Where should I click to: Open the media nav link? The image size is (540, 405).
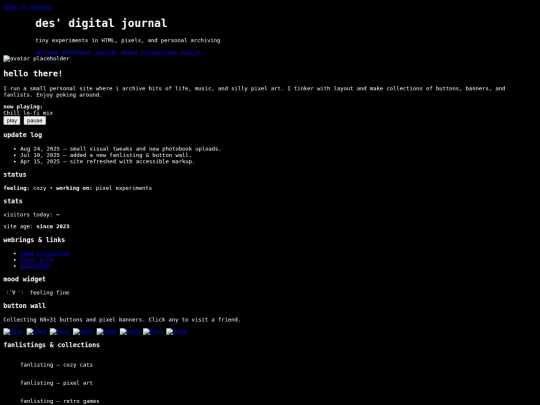pyautogui.click(x=129, y=52)
